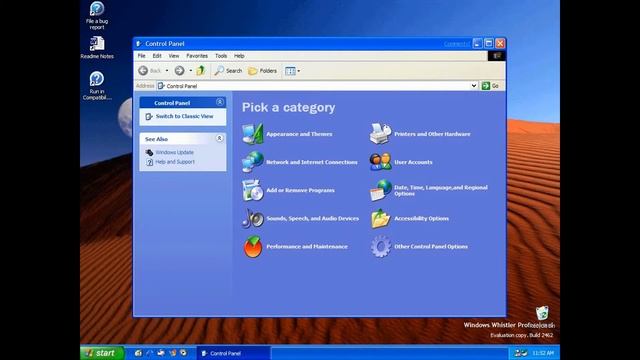Open the Address bar dropdown arrow
This screenshot has height=360, width=640.
[x=473, y=86]
